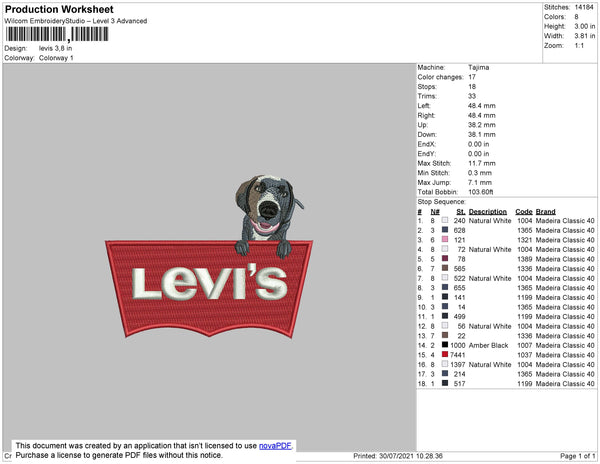600x464 pixels.
Task: Select stitch count 1397 in row 16
Action: (x=458, y=365)
